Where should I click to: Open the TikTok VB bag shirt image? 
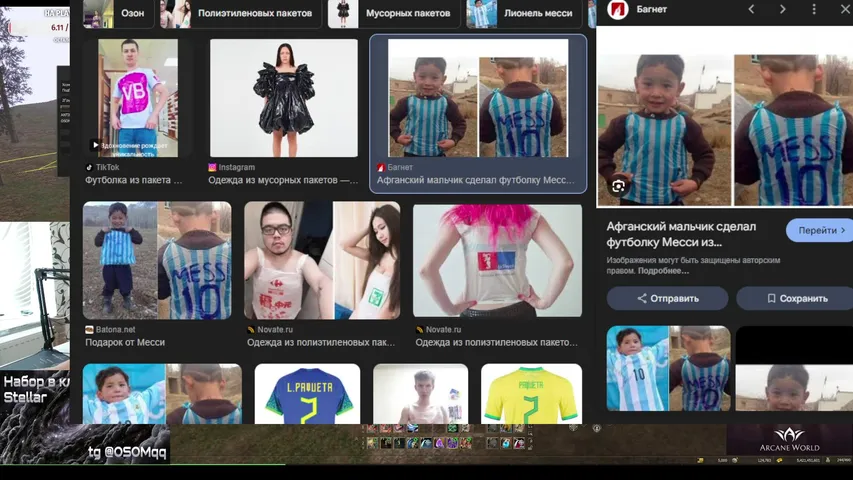point(138,98)
